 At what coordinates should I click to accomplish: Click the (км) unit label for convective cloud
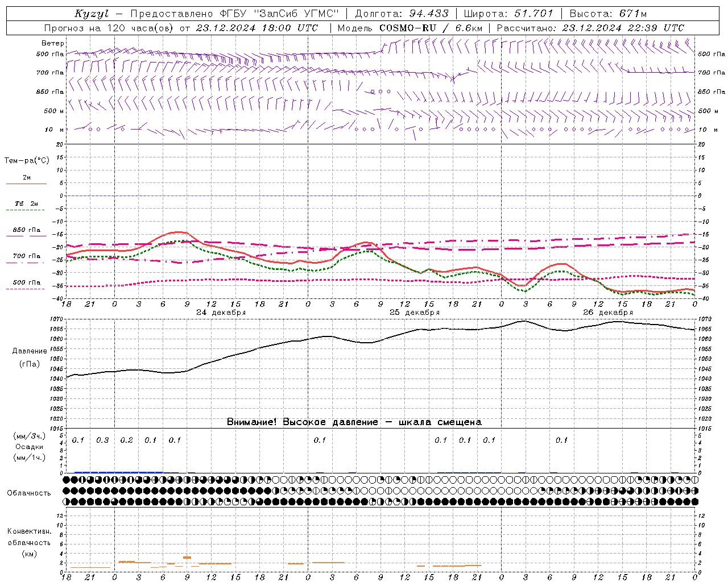pyautogui.click(x=30, y=554)
